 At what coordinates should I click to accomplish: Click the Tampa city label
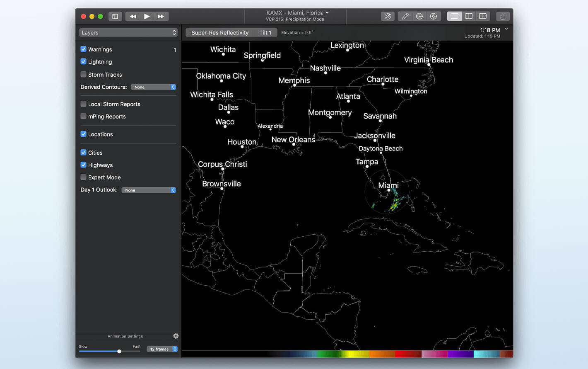367,162
